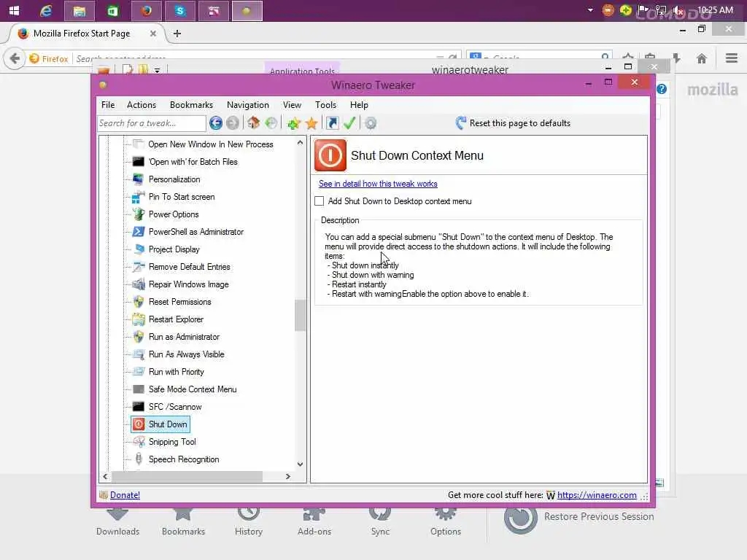
Task: Click the Speech Recognition microphone icon
Action: tap(138, 459)
